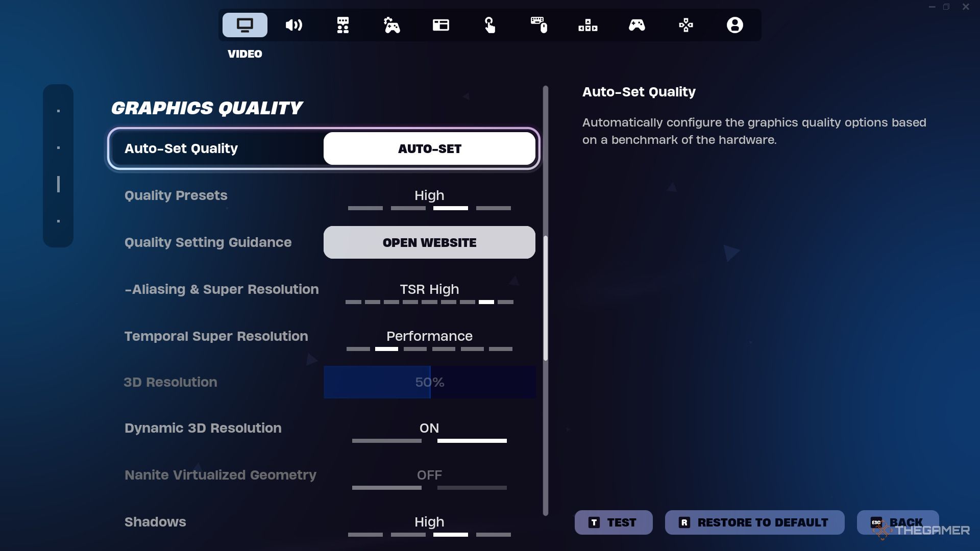Drag 3D Resolution slider to adjust percentage

point(429,382)
